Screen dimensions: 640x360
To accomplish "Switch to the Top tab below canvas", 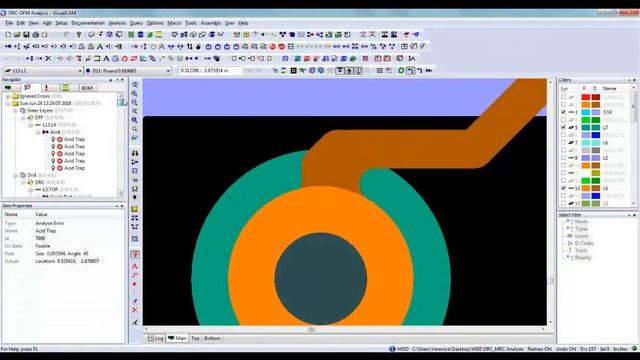I will pyautogui.click(x=195, y=338).
